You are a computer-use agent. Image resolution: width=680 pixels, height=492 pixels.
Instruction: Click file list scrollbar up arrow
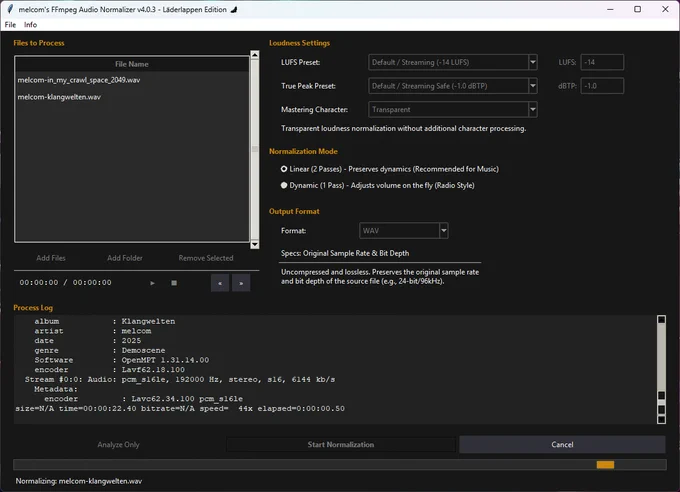[255, 55]
